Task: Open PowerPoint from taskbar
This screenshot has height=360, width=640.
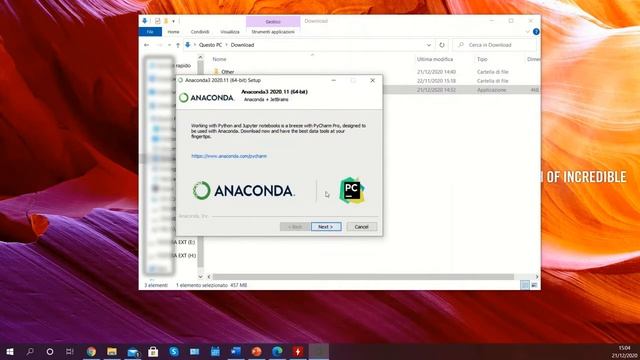Action: pos(256,351)
